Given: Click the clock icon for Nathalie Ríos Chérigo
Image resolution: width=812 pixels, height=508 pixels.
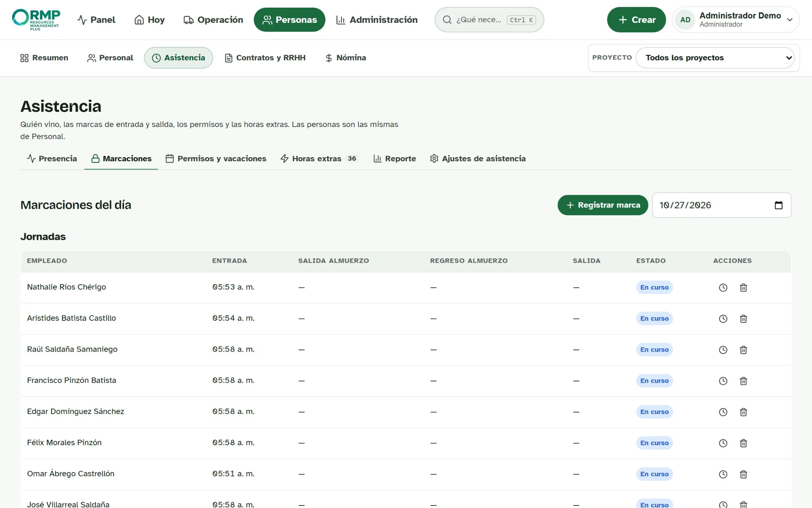Looking at the screenshot, I should [x=723, y=287].
